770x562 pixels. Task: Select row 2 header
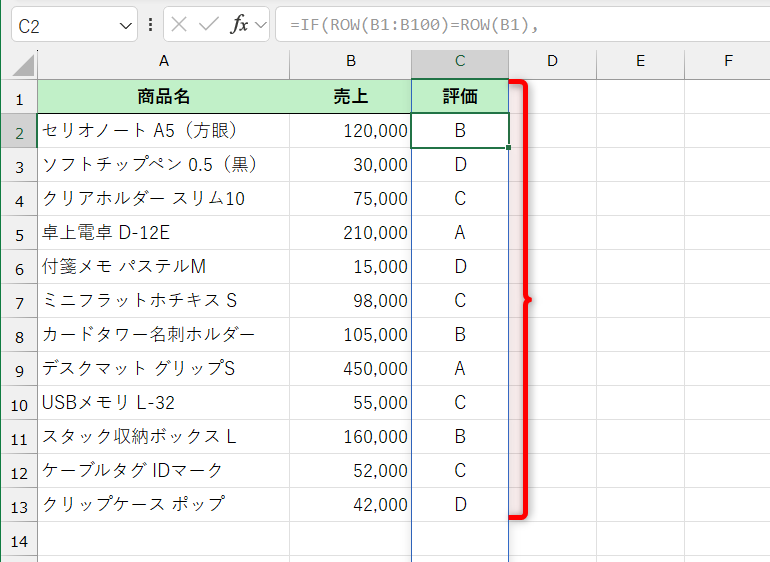point(19,131)
